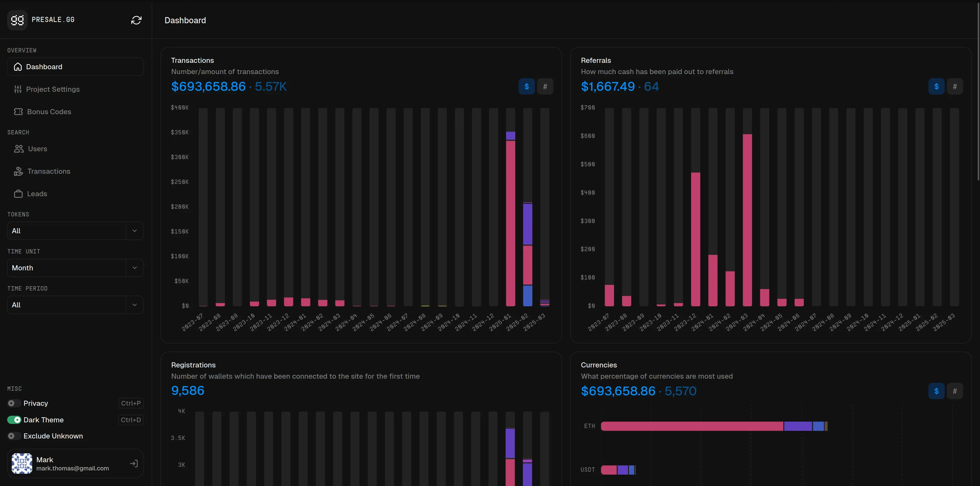Turn off the Dark Theme toggle

tap(14, 420)
